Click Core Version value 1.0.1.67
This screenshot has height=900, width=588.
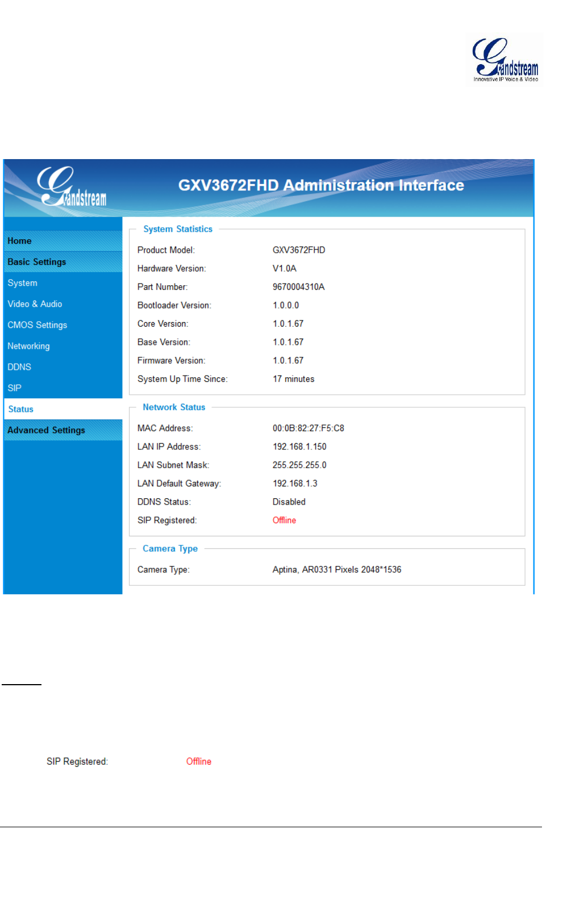pyautogui.click(x=288, y=324)
